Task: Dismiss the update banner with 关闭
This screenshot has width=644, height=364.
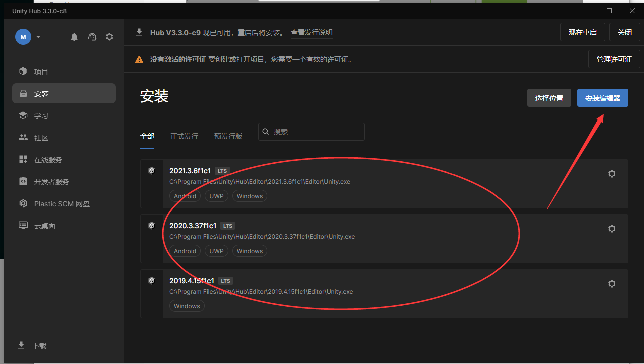Action: (x=625, y=32)
